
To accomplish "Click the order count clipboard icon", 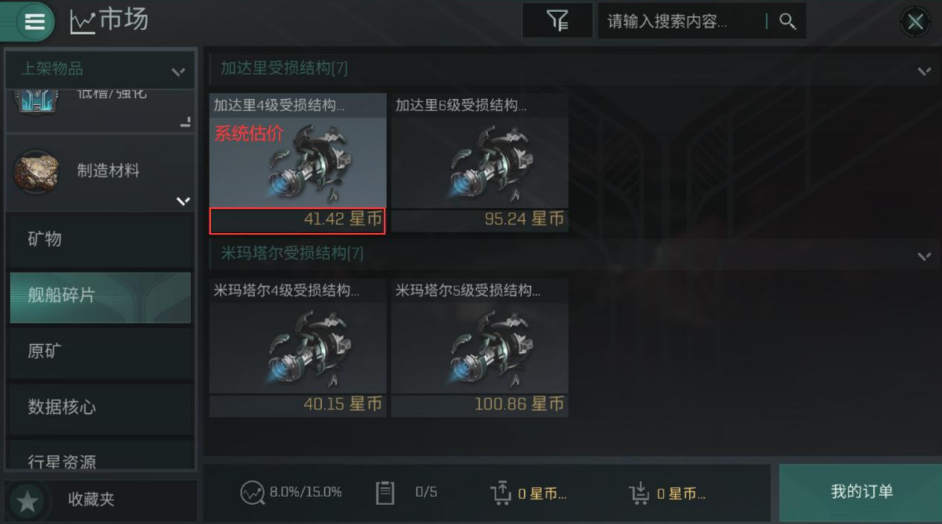I will (385, 492).
